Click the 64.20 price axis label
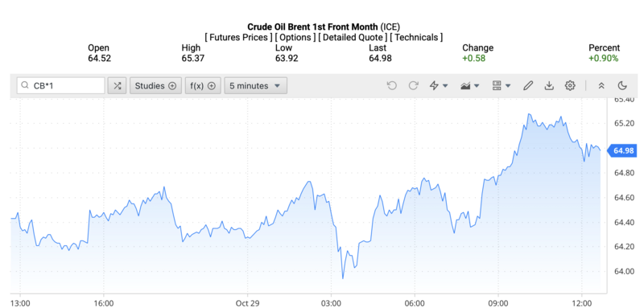This screenshot has height=308, width=644. (x=624, y=247)
